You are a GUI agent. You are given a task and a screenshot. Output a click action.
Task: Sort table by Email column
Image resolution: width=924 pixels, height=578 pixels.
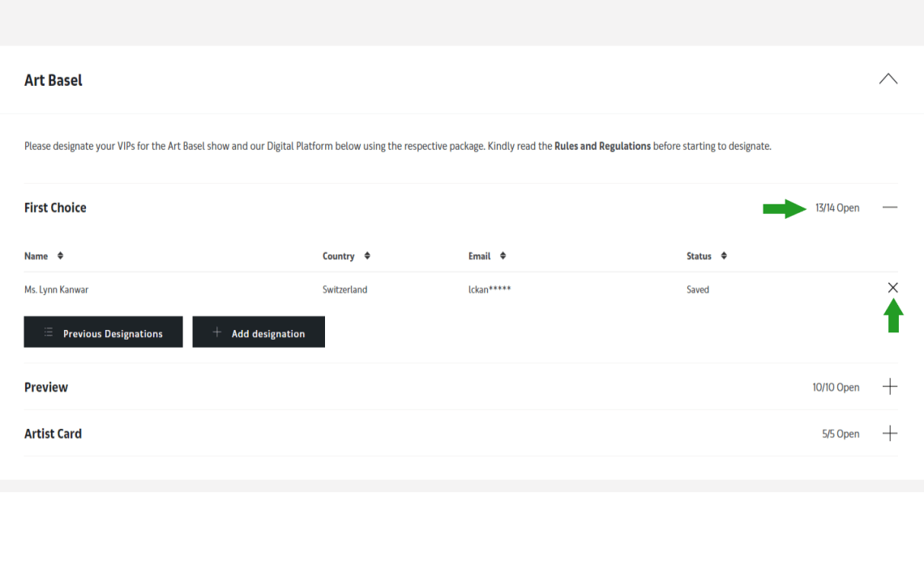pos(503,255)
